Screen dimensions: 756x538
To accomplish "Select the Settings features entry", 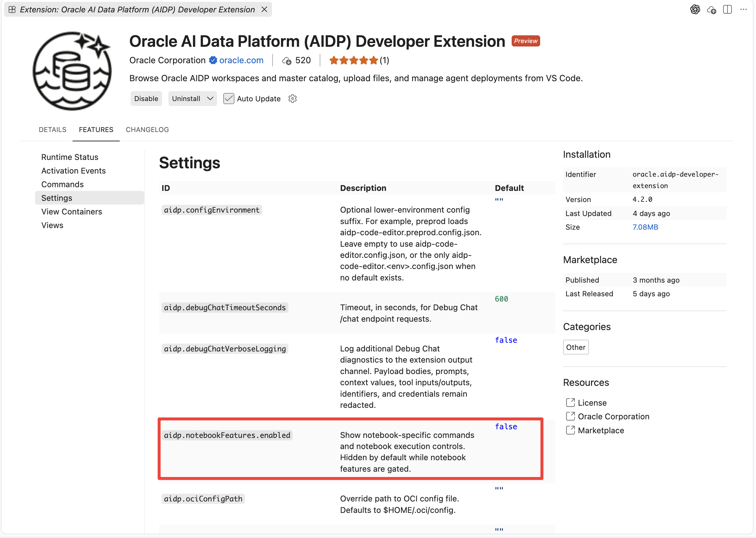I will click(90, 198).
